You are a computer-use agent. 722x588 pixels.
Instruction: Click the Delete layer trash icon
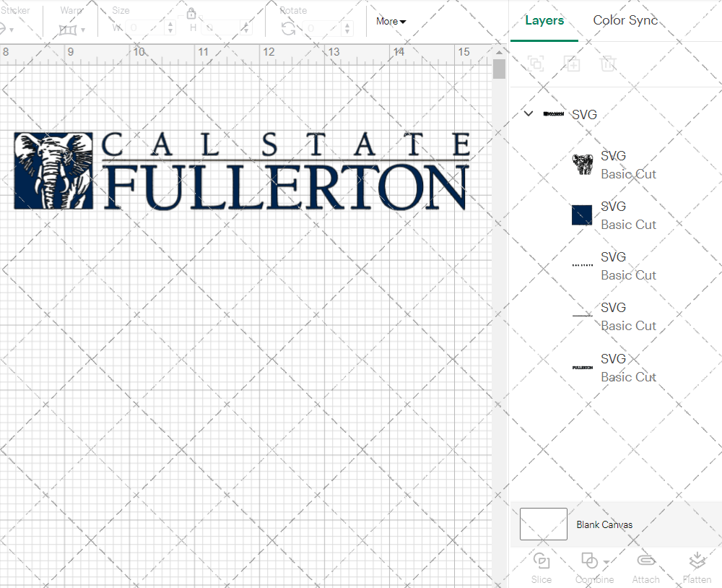[609, 64]
